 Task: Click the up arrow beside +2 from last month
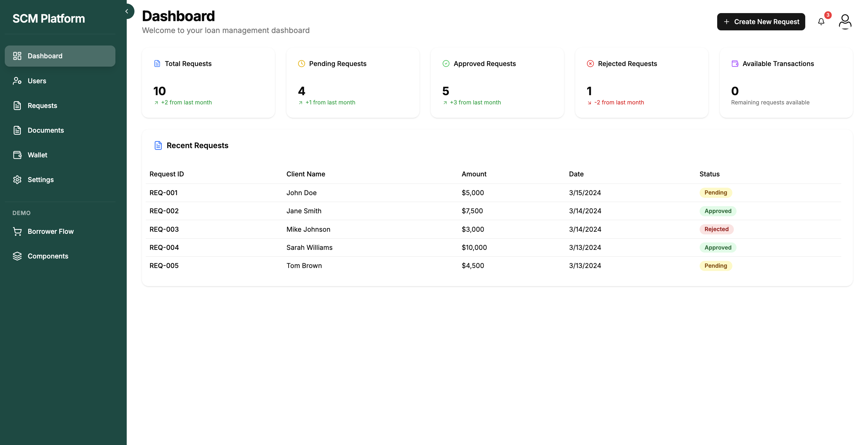point(156,103)
